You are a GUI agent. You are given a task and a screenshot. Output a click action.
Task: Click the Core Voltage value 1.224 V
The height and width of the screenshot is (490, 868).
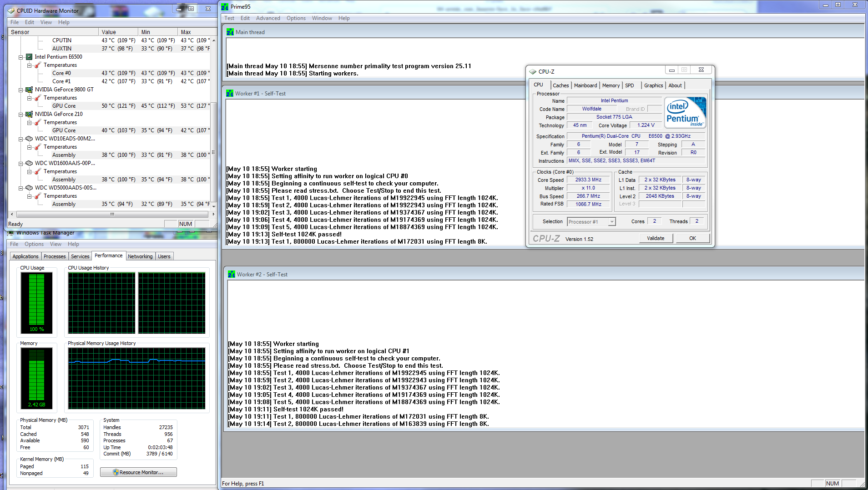click(646, 125)
